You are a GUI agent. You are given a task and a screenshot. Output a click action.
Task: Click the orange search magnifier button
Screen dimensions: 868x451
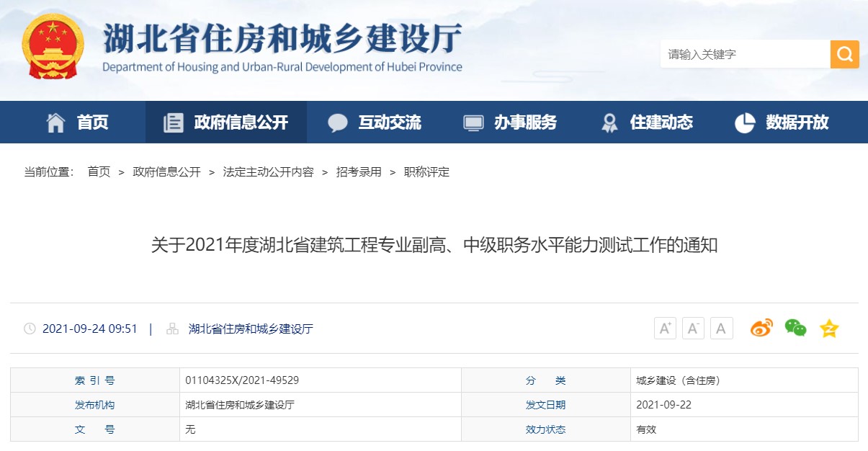(844, 54)
